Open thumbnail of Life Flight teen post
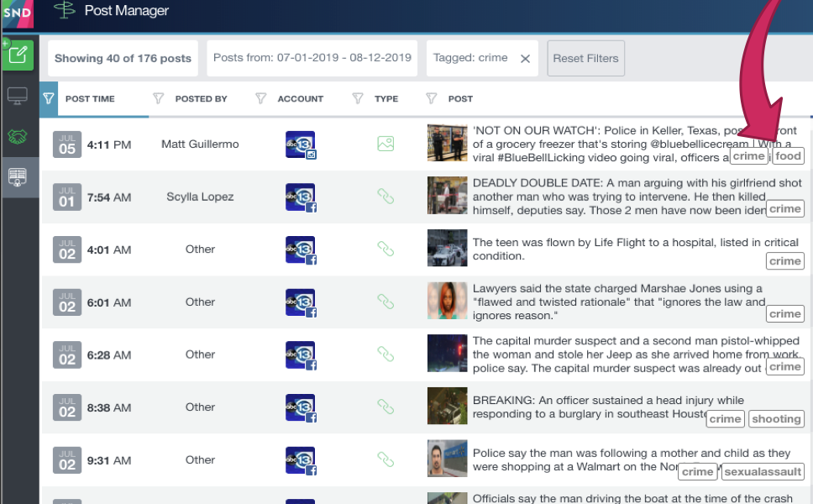 click(447, 248)
